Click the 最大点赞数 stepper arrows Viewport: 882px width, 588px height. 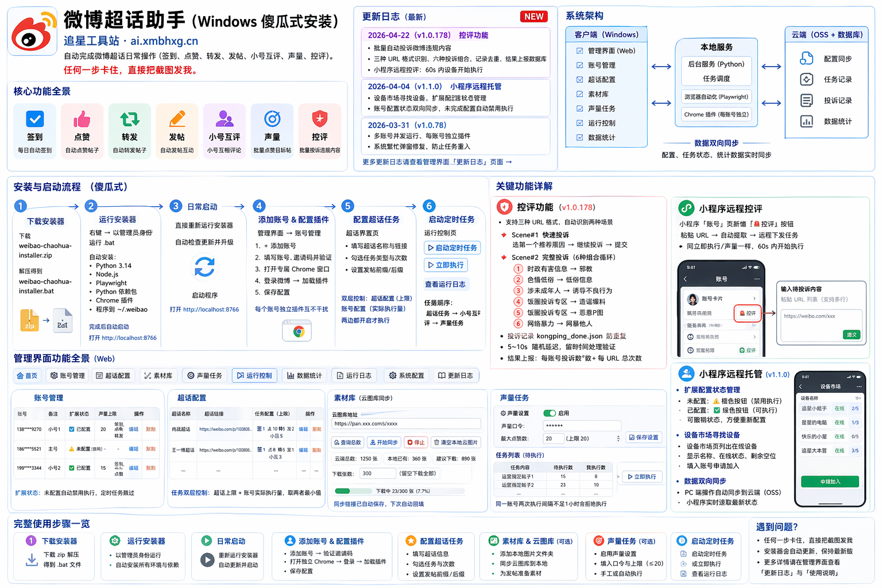click(x=618, y=438)
